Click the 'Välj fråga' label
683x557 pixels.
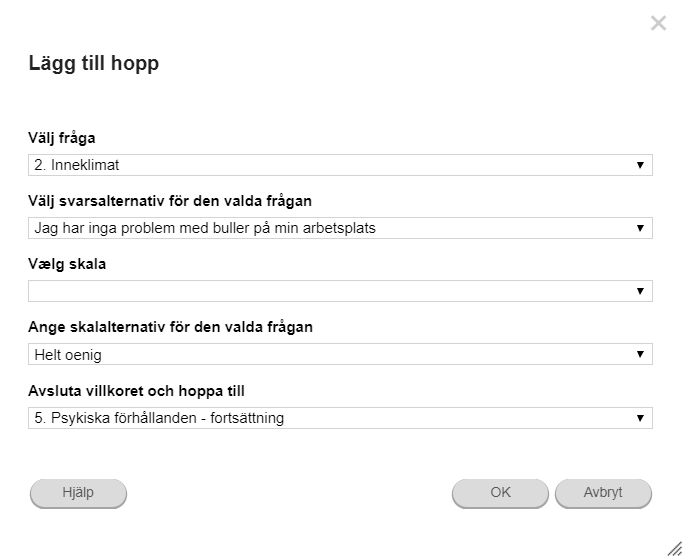point(62,138)
